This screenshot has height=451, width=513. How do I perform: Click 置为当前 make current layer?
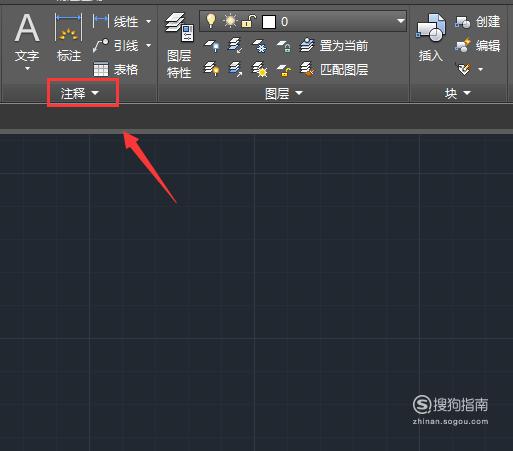coord(334,46)
